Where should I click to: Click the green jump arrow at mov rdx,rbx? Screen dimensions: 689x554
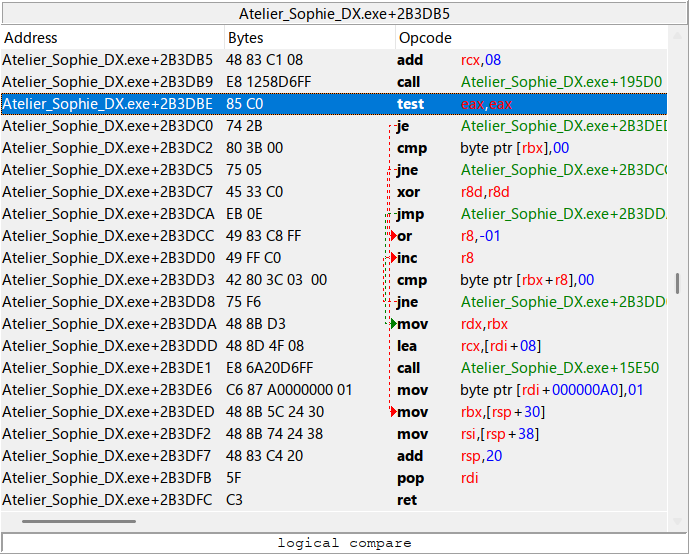pos(393,324)
